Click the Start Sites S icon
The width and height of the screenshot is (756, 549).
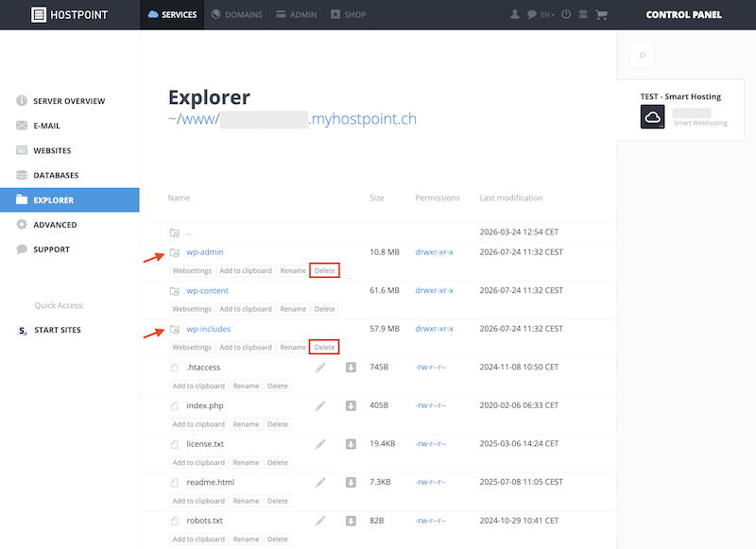tap(22, 331)
